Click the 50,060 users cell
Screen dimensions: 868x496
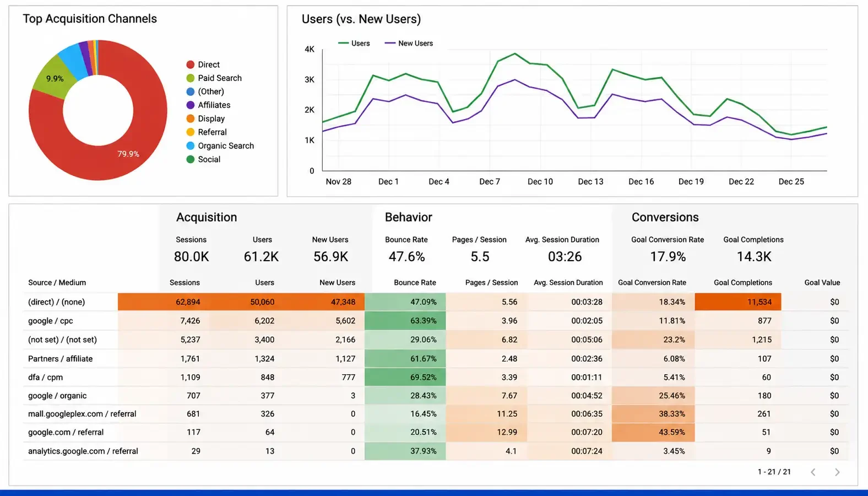[262, 302]
